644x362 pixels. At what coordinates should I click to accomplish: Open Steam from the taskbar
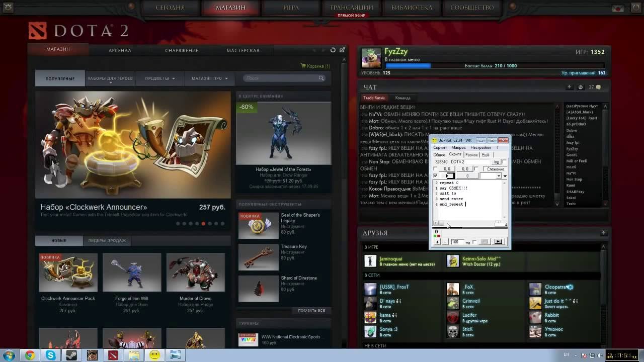pos(71,355)
